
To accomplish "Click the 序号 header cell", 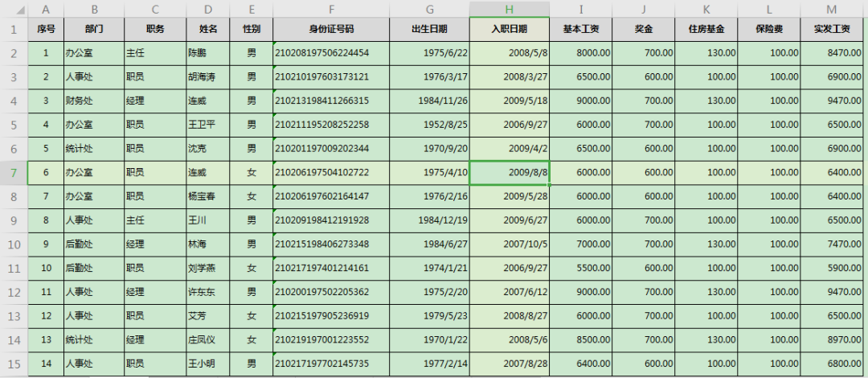I will click(46, 30).
